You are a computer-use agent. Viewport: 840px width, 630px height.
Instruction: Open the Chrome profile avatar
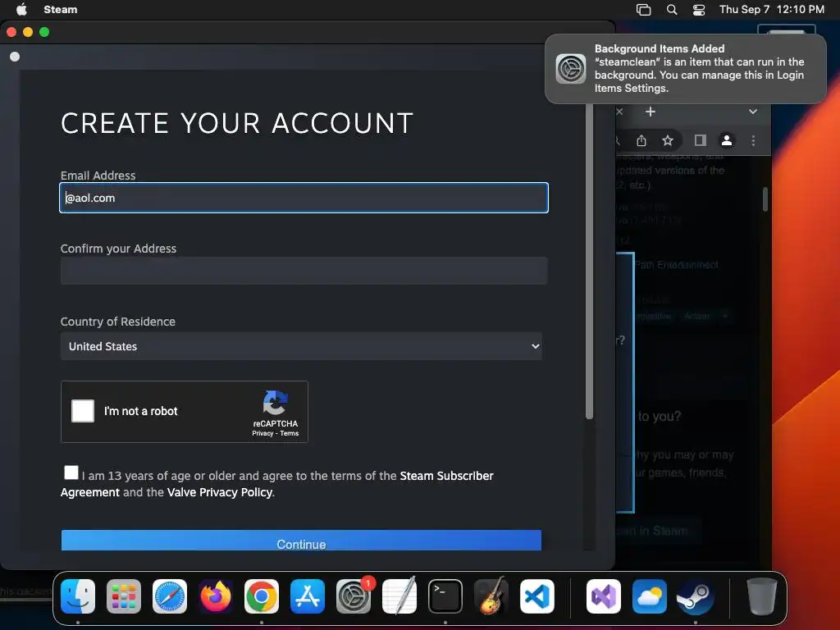(x=727, y=140)
